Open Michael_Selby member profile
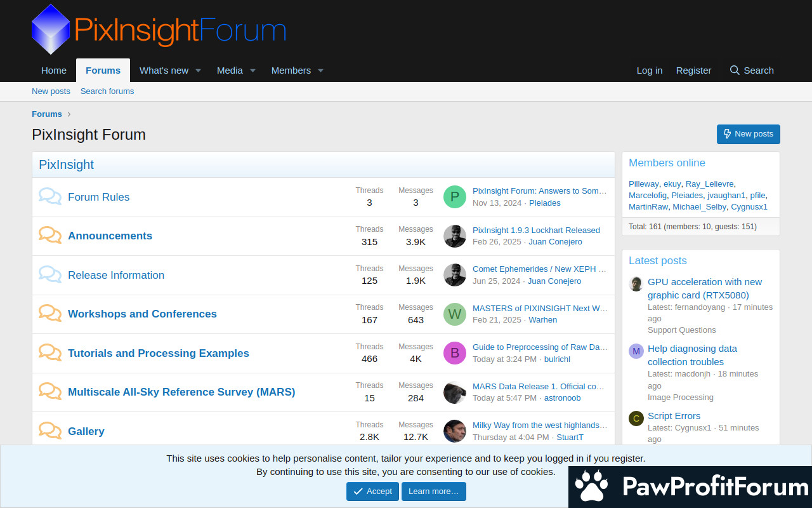The height and width of the screenshot is (508, 812). click(x=699, y=207)
